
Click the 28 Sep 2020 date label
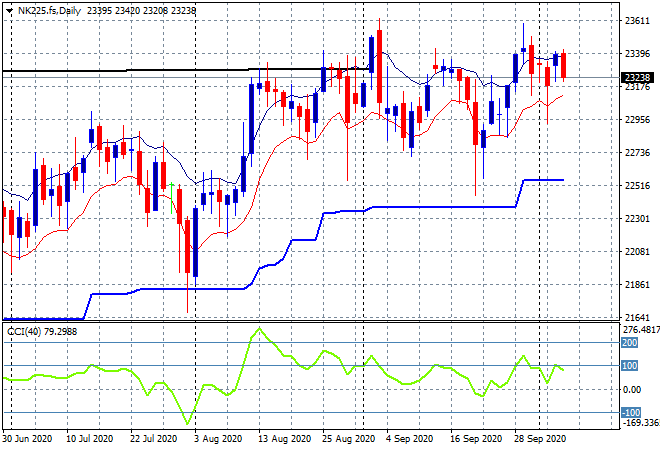[x=540, y=439]
